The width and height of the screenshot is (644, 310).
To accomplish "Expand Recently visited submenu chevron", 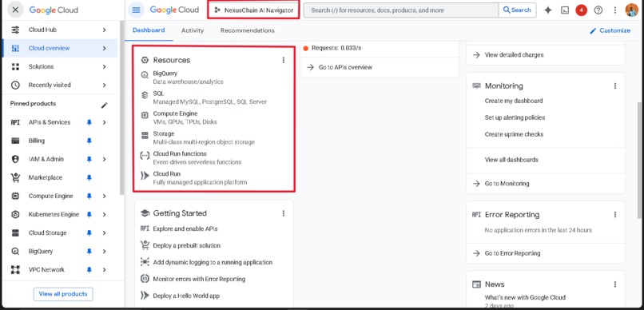I will tap(105, 85).
